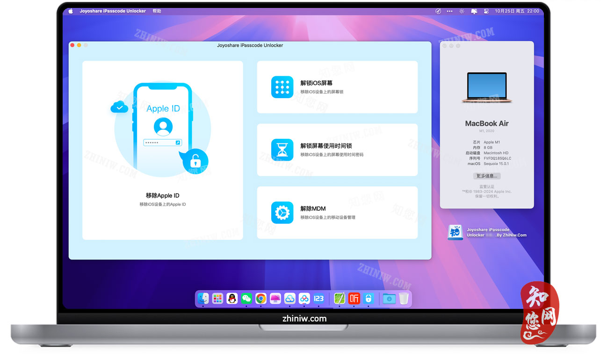The height and width of the screenshot is (364, 607).
Task: Click the Sequoia 15.0.1 macOS value
Action: coord(496,164)
